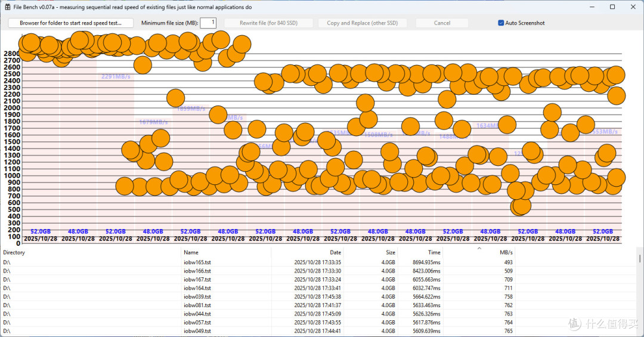644x337 pixels.
Task: Click Browser for folder to start read speed test
Action: tap(70, 23)
